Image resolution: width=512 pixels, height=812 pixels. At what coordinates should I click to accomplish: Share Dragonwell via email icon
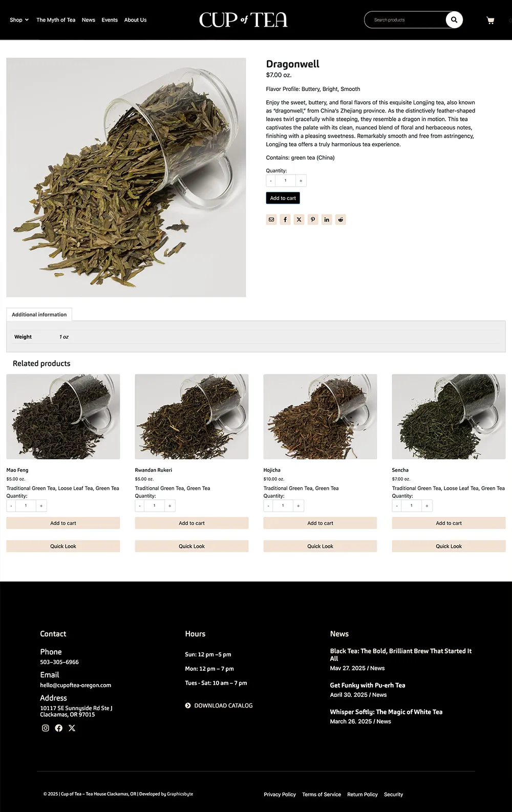271,220
